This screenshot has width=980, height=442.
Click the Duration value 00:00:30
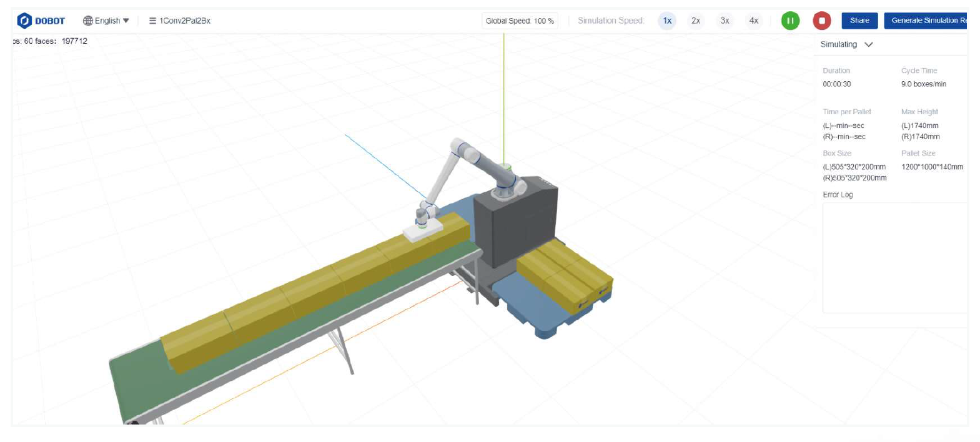tap(837, 84)
